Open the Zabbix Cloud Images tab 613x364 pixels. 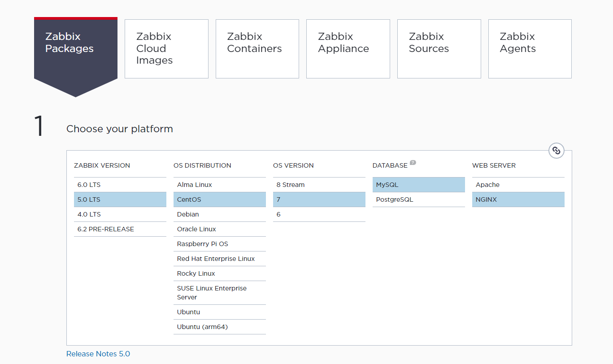coord(166,49)
